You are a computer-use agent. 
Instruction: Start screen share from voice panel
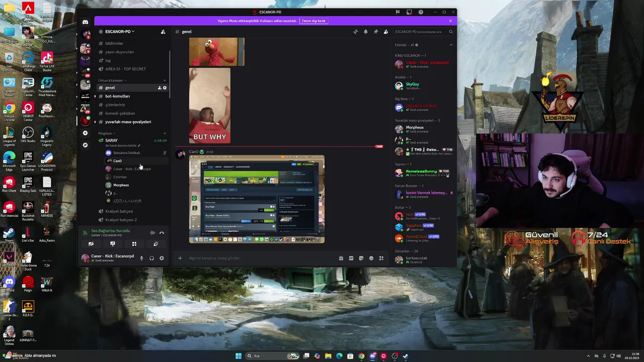tap(113, 244)
